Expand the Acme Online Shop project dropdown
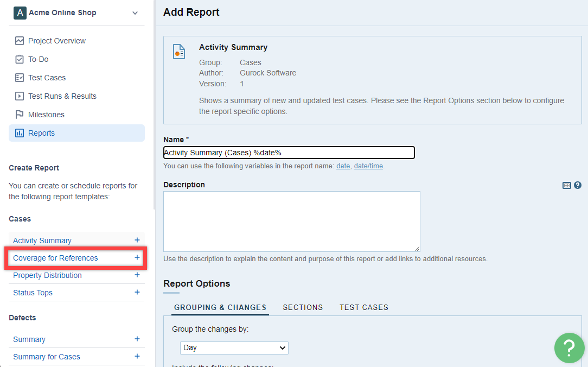 point(135,13)
